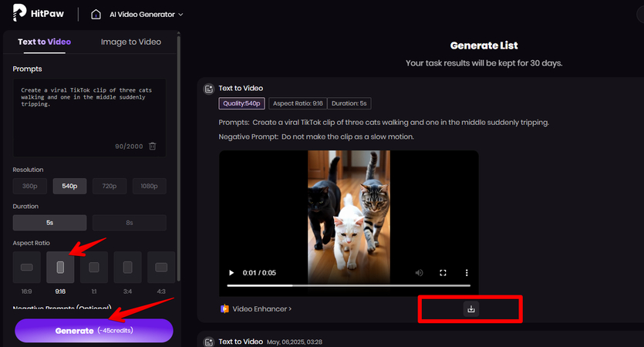The height and width of the screenshot is (347, 644).
Task: Click the 0:01 / 0:05 time display
Action: [259, 273]
